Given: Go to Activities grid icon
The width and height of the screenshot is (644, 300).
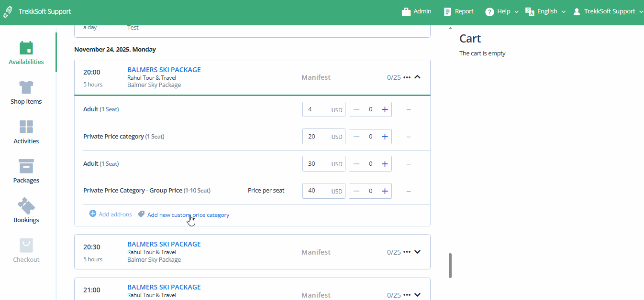Looking at the screenshot, I should [x=26, y=127].
